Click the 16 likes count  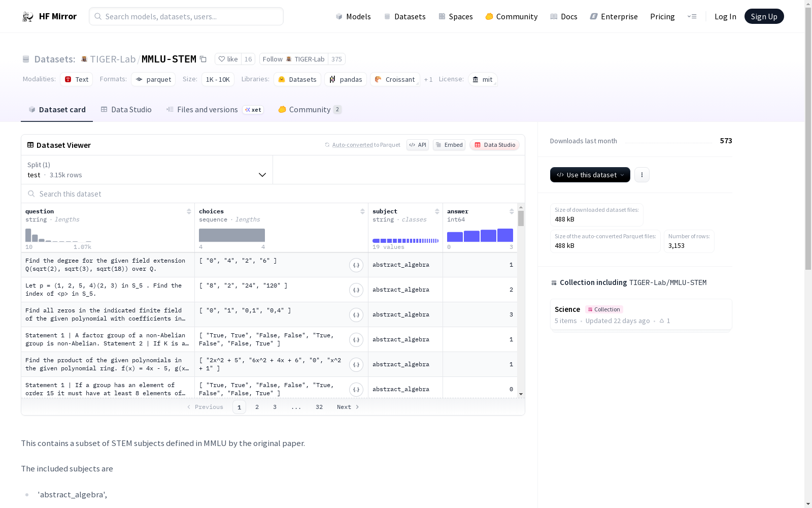pos(248,59)
